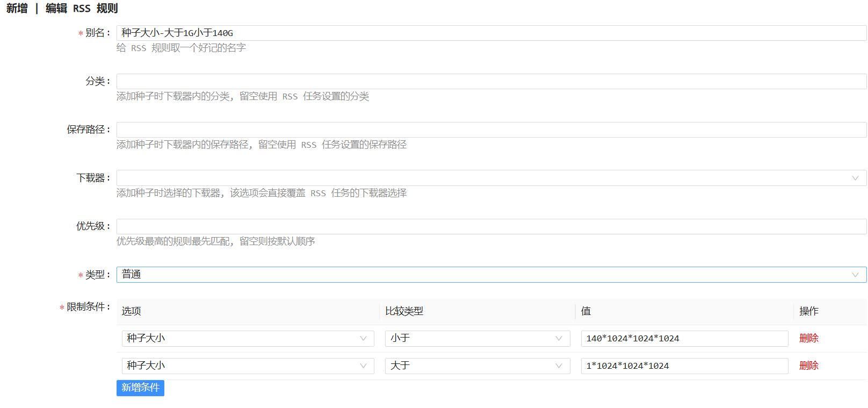
Task: Click the chevron arrow in 类型 selector
Action: 855,275
